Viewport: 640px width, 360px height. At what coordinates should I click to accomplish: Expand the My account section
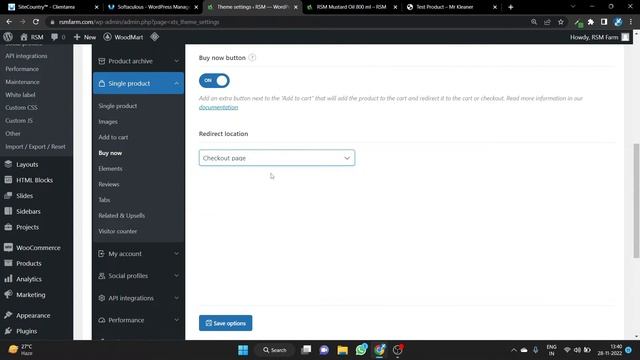(x=138, y=253)
